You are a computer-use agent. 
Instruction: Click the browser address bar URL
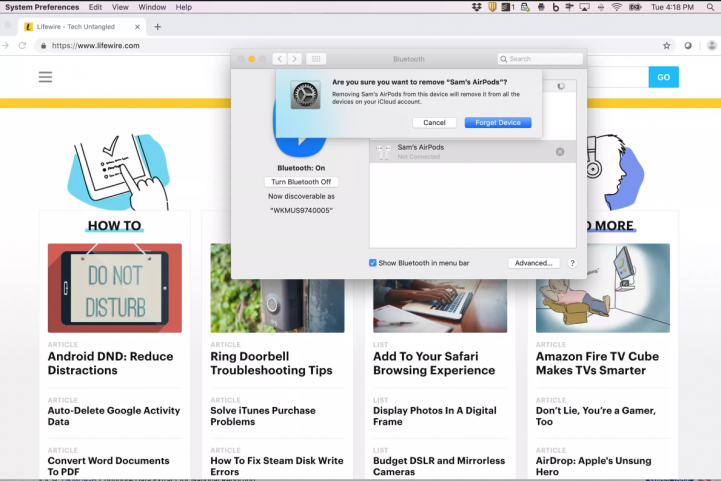click(96, 46)
